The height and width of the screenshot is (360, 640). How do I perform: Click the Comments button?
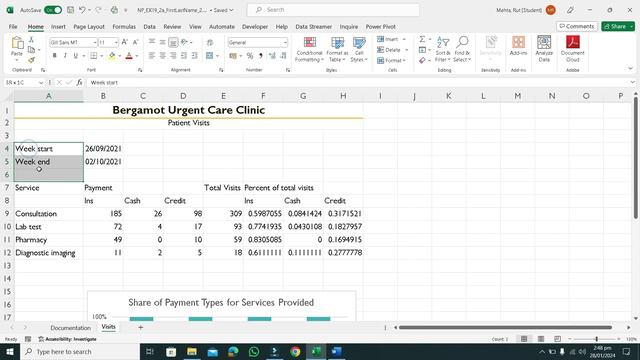(x=577, y=26)
